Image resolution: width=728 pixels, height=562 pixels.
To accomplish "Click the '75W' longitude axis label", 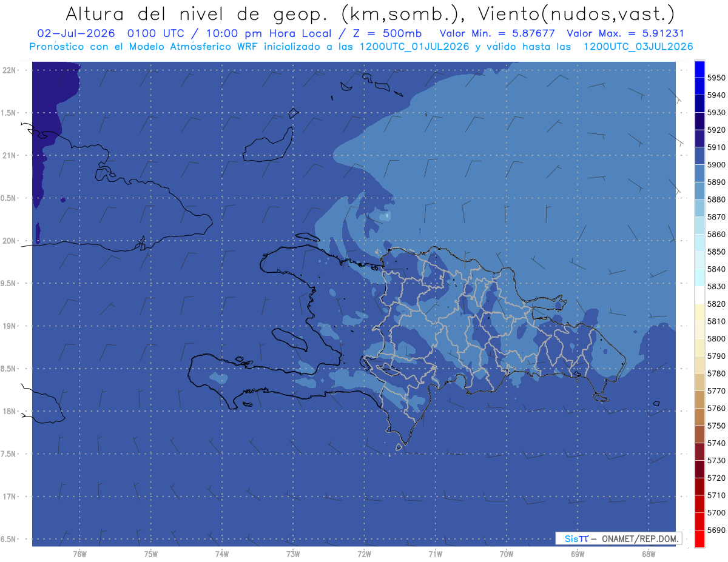I will coord(151,554).
